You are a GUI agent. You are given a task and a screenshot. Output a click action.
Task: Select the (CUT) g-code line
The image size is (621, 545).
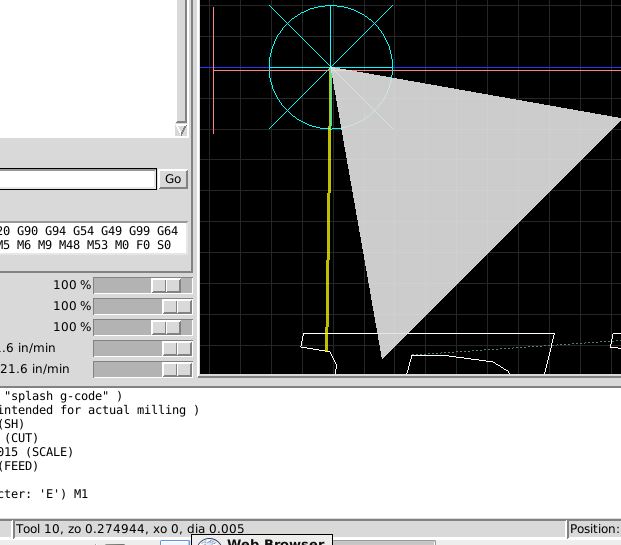click(x=20, y=438)
